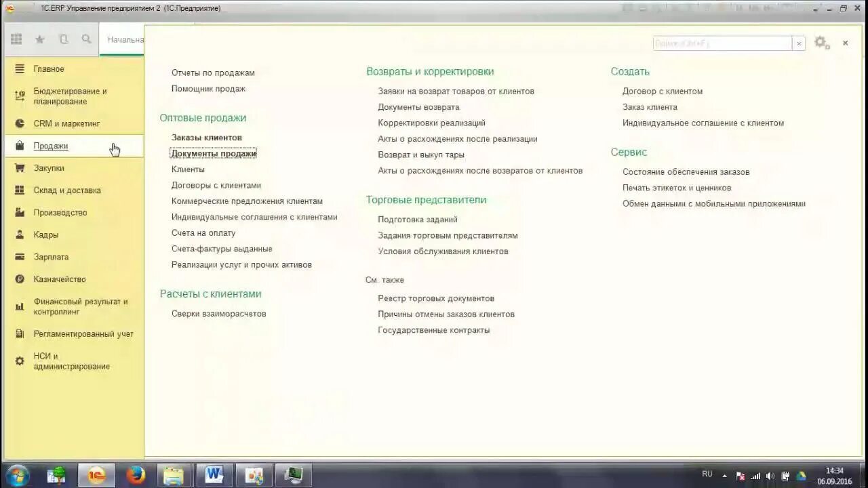Image resolution: width=868 pixels, height=488 pixels.
Task: Click the НСИ и администрирование gear icon
Action: coord(20,361)
